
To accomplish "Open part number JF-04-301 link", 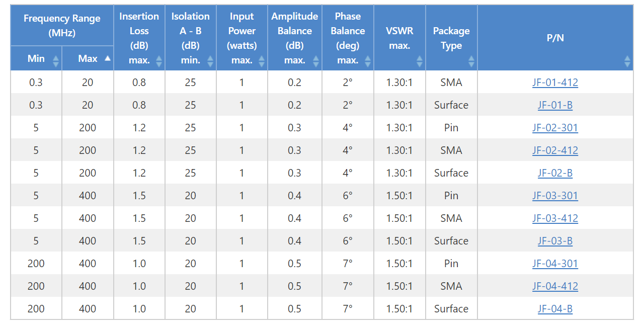I will click(x=555, y=264).
